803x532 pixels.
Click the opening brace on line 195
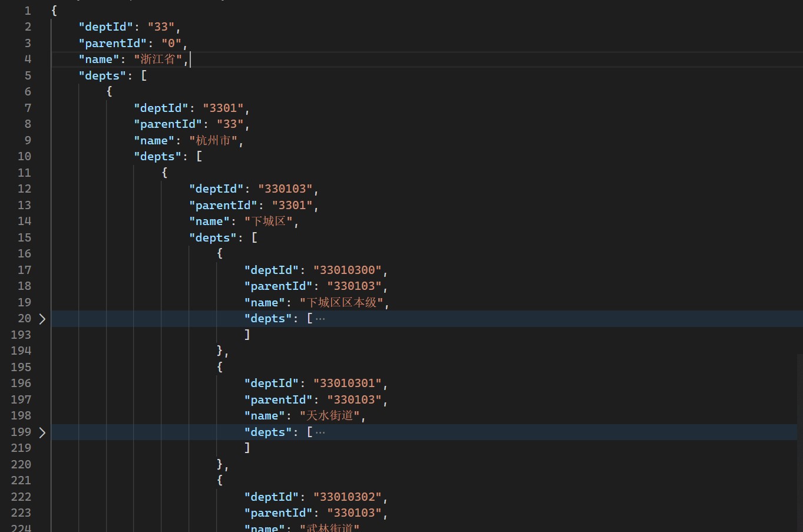pos(220,367)
